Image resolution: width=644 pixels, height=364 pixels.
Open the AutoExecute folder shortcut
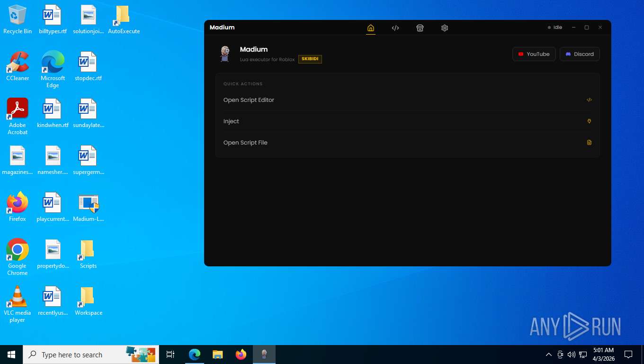pos(124,19)
